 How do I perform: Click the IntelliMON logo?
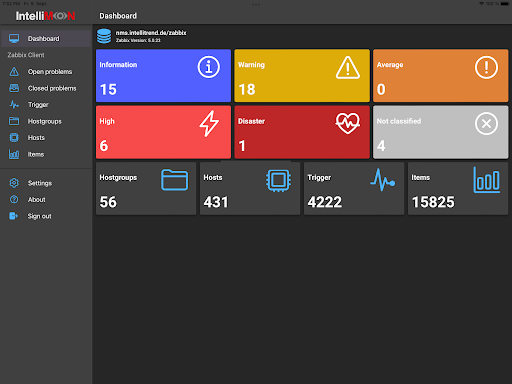click(x=45, y=16)
